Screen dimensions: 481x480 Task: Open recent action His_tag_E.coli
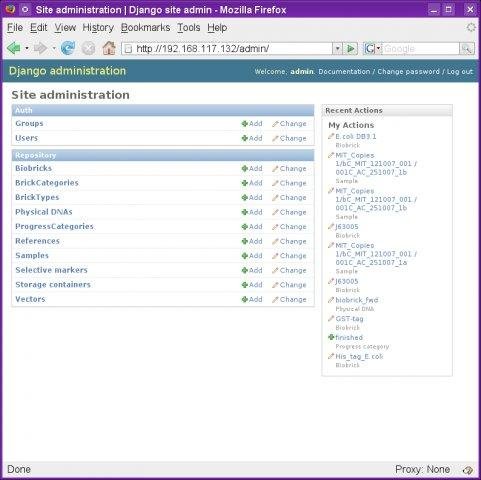(x=359, y=357)
